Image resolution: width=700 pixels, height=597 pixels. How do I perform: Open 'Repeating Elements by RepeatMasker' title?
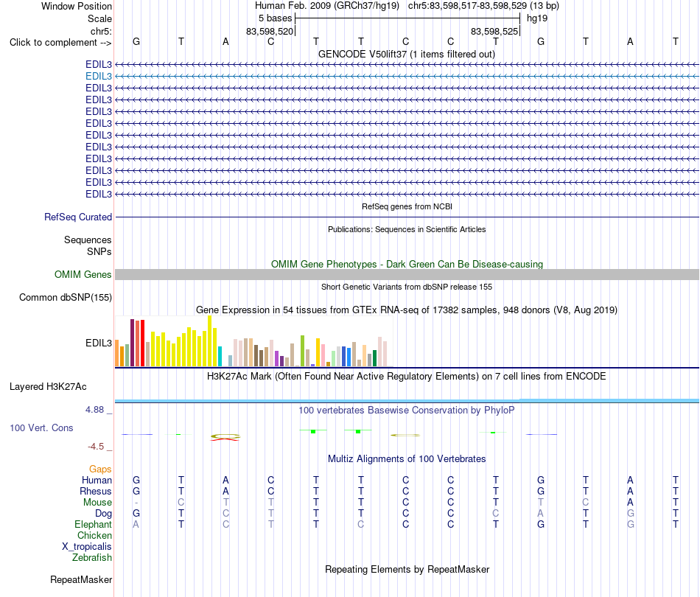click(x=407, y=569)
